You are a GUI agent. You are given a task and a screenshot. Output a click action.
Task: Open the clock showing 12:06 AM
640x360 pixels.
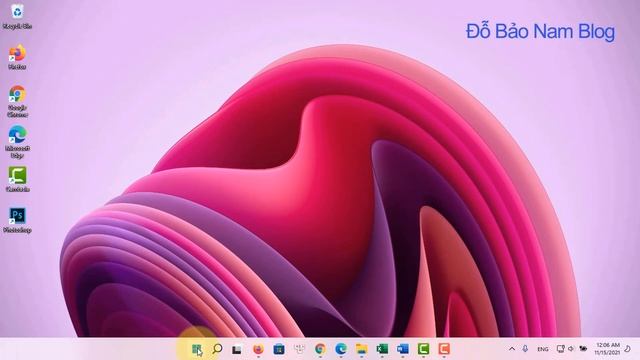click(x=607, y=349)
